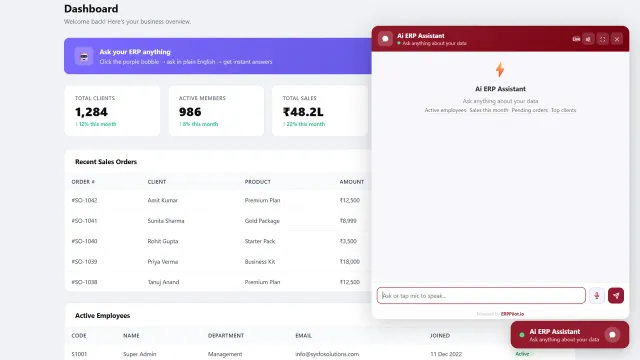Open the ERPPilot.io link

pos(512,314)
